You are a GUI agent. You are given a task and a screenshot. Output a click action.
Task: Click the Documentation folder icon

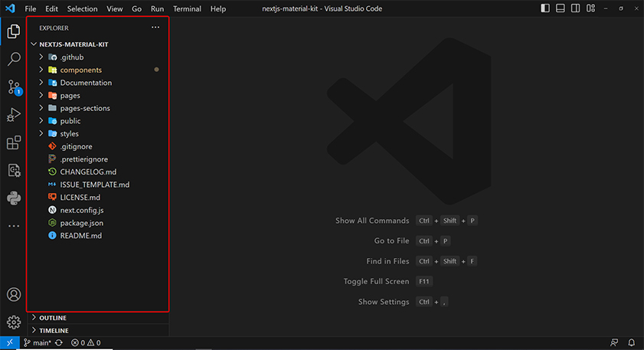(x=52, y=83)
